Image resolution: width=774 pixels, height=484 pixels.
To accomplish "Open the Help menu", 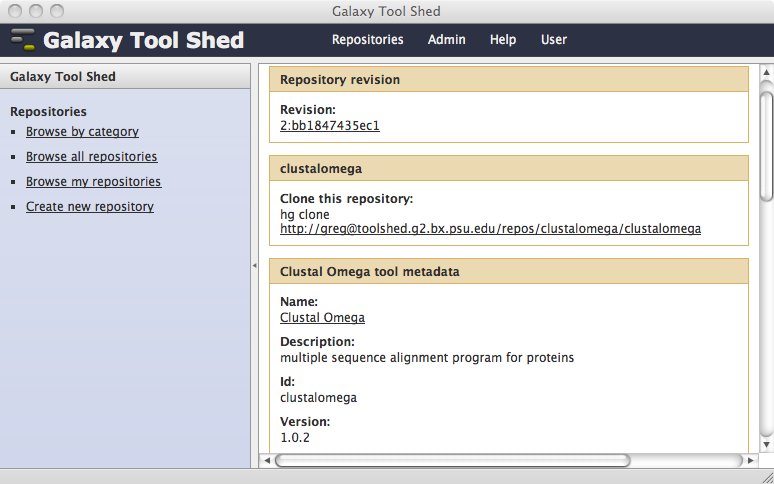I will (x=503, y=39).
